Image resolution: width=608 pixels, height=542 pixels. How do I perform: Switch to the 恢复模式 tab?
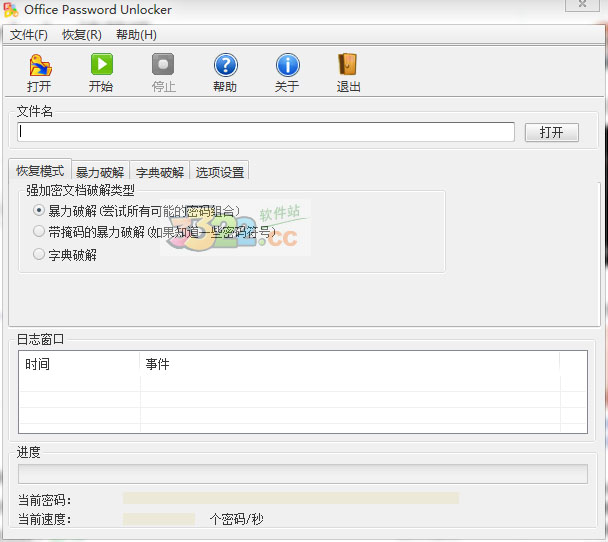40,171
